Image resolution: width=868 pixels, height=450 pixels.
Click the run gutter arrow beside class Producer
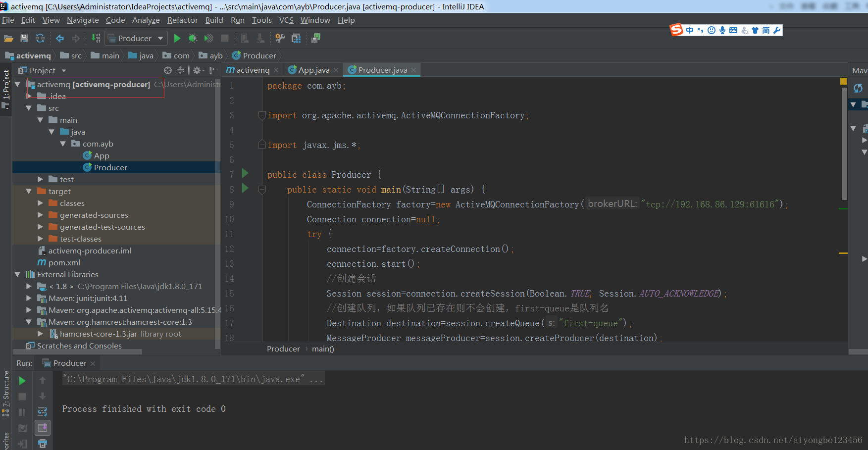pyautogui.click(x=245, y=173)
